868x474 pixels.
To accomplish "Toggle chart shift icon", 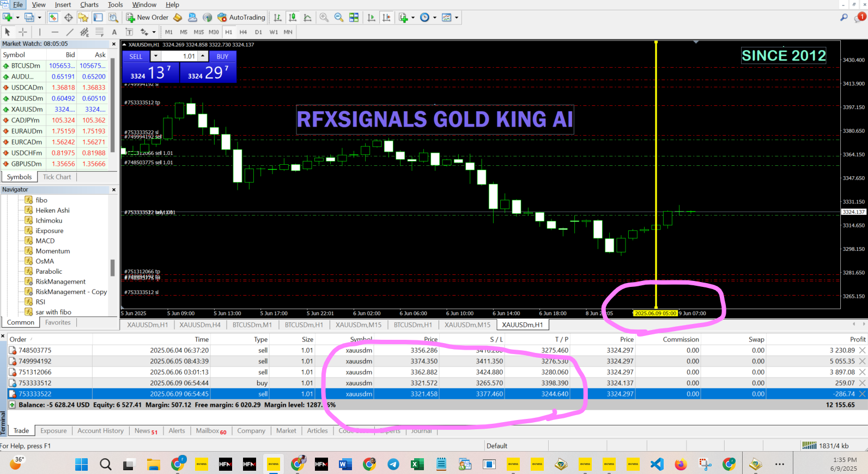I will click(x=386, y=17).
